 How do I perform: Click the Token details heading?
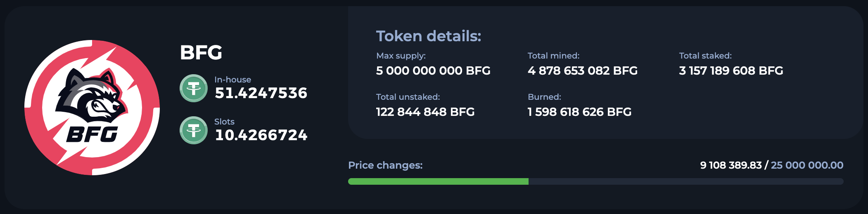[429, 36]
